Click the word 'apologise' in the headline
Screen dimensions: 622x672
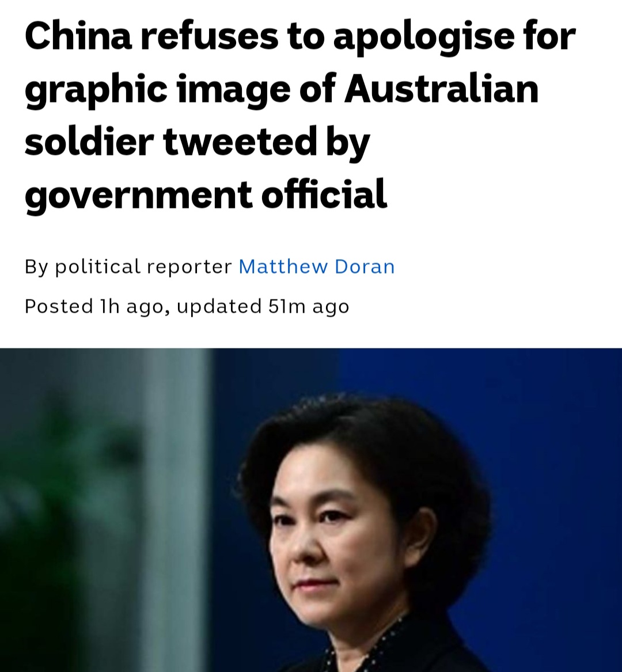423,37
